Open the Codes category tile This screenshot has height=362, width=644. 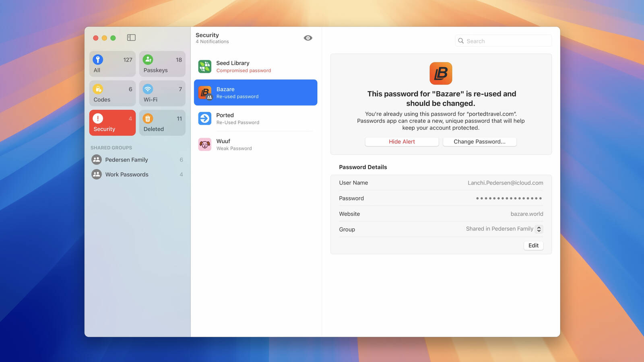pos(112,93)
